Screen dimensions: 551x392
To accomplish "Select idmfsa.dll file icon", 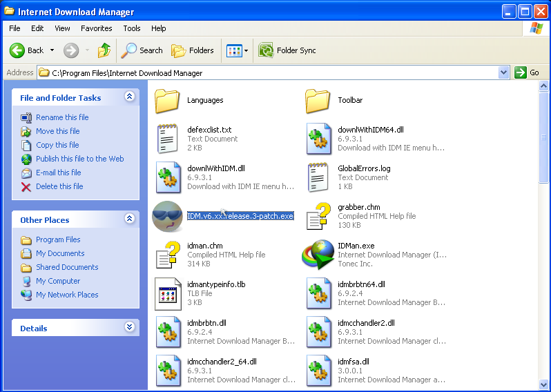I will click(319, 371).
